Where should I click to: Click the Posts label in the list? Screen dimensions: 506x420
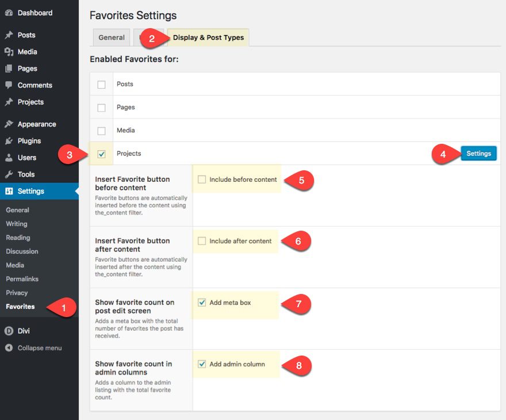pyautogui.click(x=125, y=84)
